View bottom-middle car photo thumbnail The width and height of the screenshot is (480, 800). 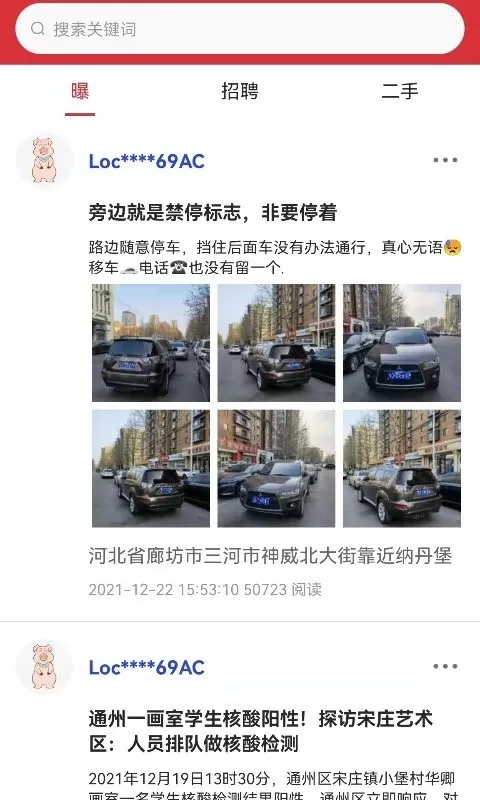click(x=276, y=468)
